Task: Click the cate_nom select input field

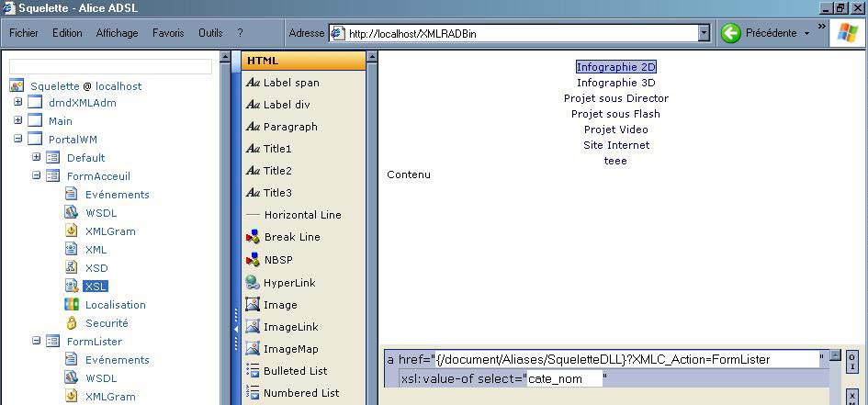Action: pyautogui.click(x=563, y=378)
